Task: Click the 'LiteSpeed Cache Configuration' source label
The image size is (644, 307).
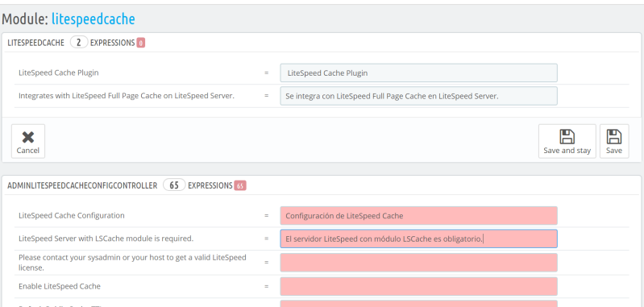Action: click(x=72, y=215)
